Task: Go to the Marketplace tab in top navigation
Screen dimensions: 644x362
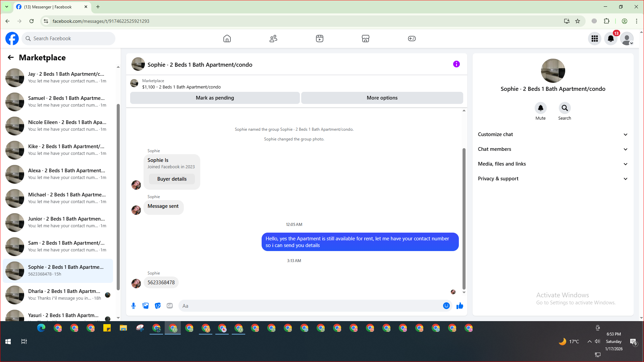Action: click(x=366, y=39)
